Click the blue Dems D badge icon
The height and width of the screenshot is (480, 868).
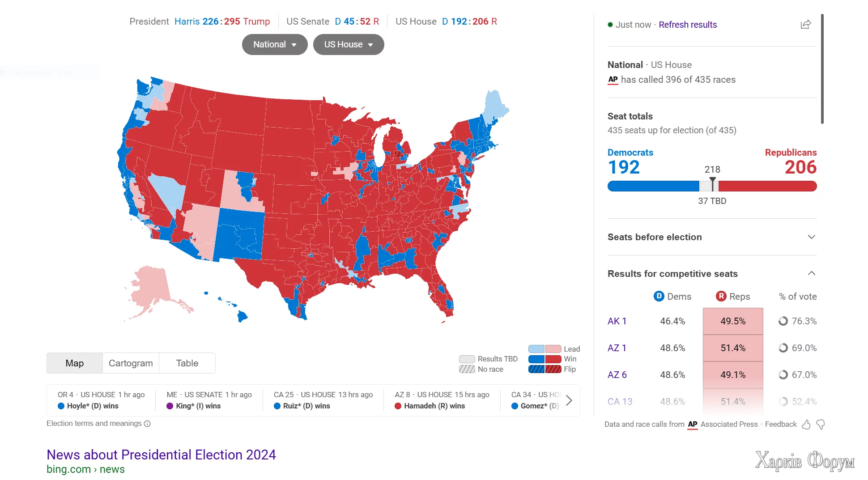click(659, 296)
